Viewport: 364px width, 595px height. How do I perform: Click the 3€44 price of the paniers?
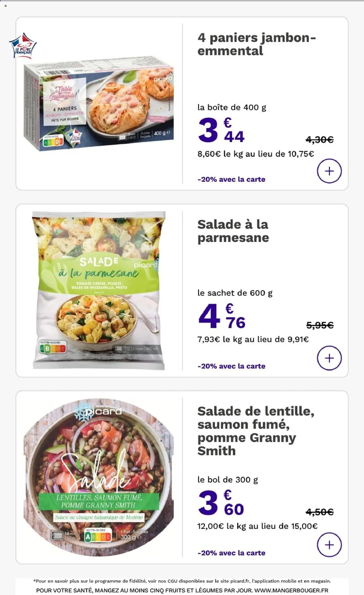[221, 130]
